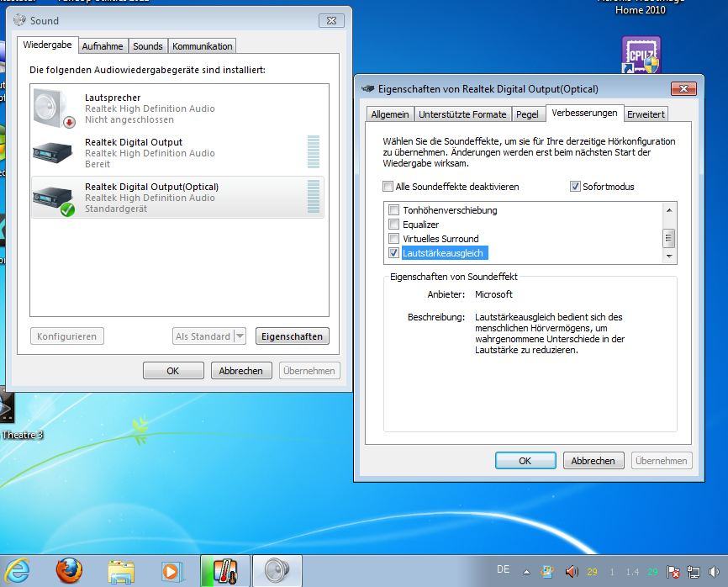728x587 pixels.
Task: Click the properties window title bar icon
Action: point(367,88)
